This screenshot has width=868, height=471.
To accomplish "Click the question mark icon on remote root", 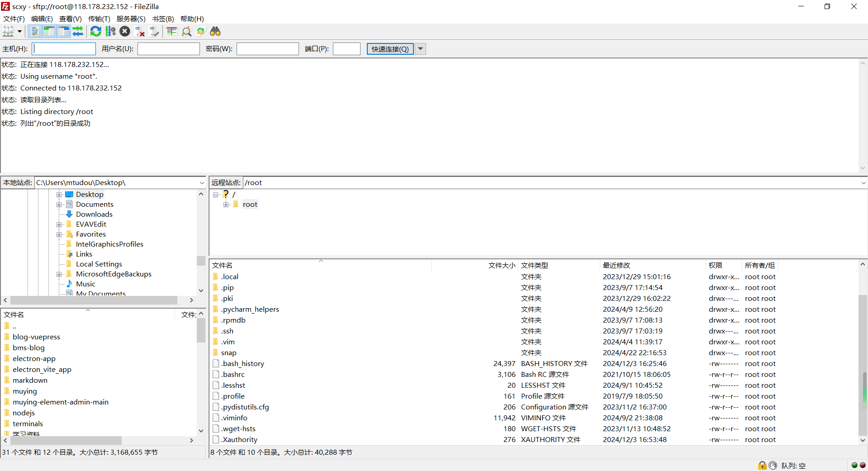I will point(226,194).
